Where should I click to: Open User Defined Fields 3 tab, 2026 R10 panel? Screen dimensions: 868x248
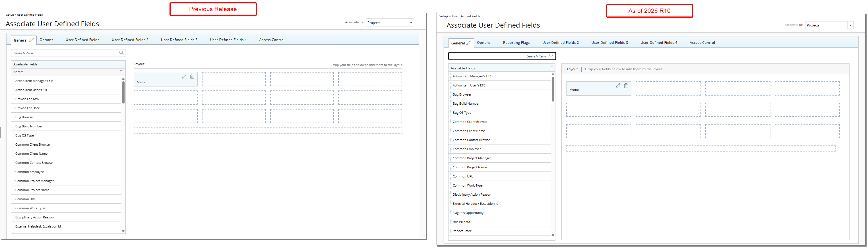point(609,42)
